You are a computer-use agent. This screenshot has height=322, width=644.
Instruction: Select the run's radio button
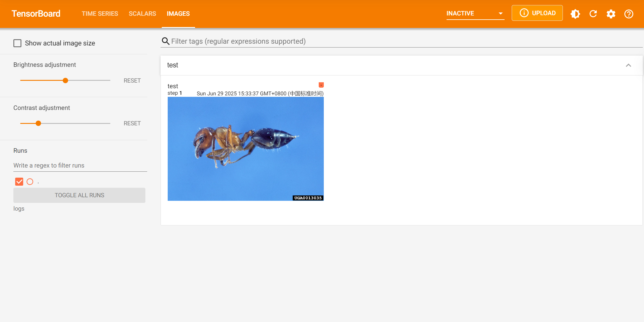coord(30,181)
